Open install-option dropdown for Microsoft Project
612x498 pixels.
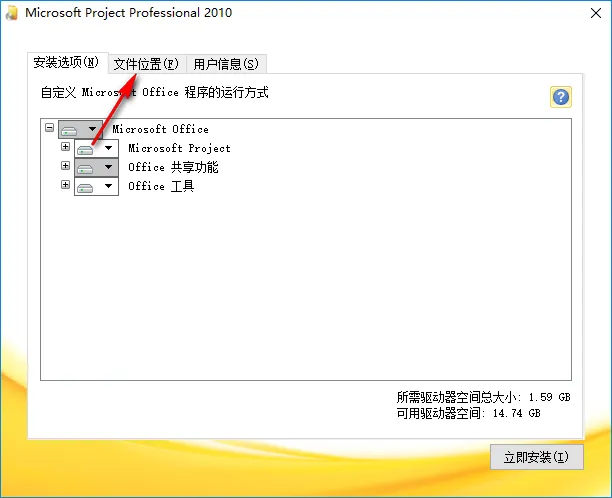click(96, 148)
